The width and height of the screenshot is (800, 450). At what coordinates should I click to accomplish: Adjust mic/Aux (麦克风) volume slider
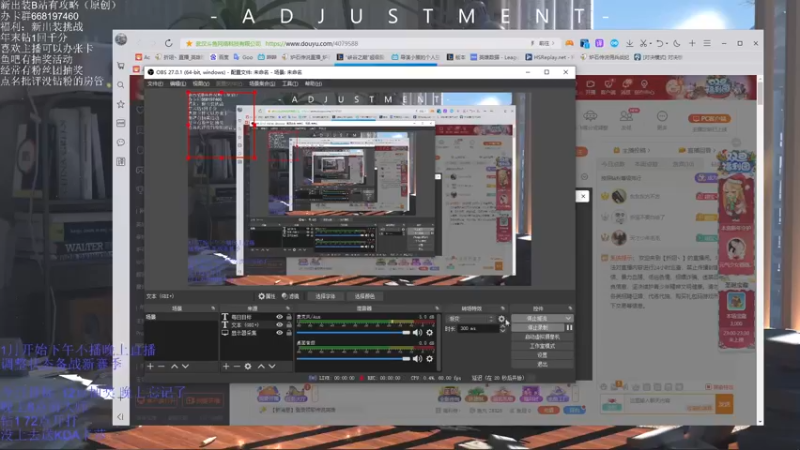tap(353, 333)
